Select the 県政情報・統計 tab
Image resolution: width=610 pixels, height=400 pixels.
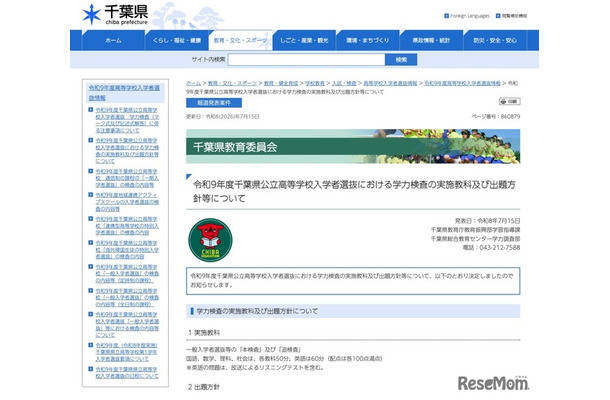pyautogui.click(x=431, y=40)
